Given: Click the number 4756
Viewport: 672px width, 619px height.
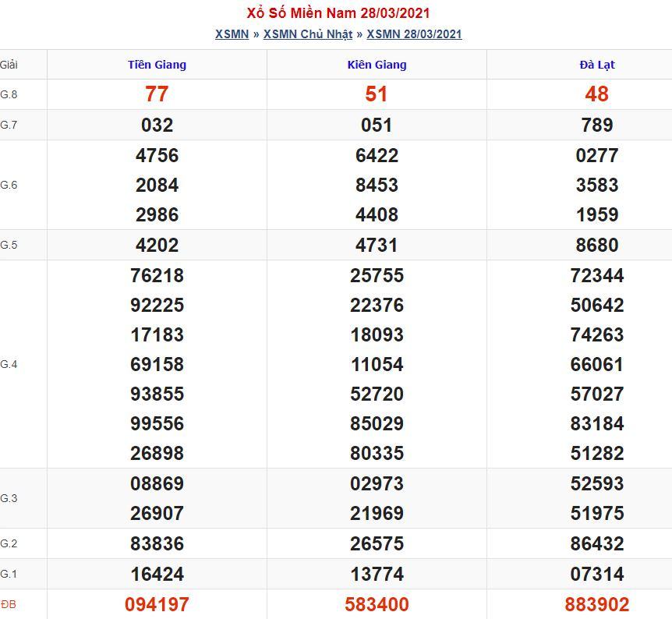Looking at the screenshot, I should click(x=157, y=155).
